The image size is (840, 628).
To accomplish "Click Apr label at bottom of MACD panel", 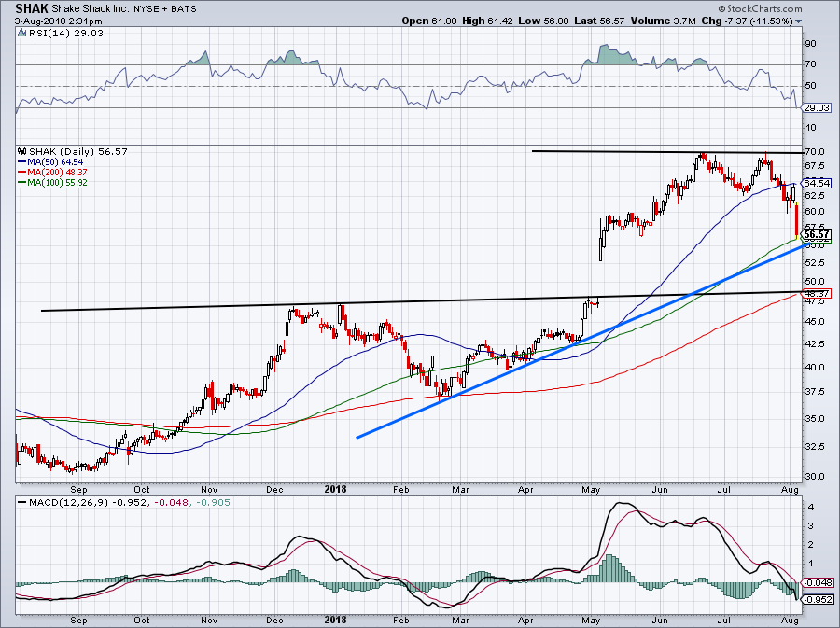I will (526, 620).
